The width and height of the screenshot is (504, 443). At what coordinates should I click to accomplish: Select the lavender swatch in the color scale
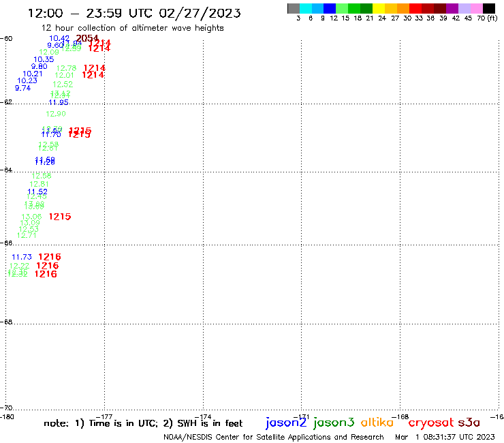click(x=464, y=8)
